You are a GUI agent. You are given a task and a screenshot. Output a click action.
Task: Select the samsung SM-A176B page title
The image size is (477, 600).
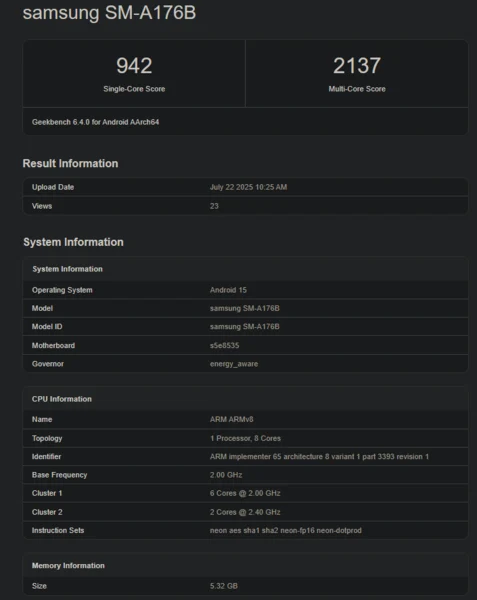[109, 13]
